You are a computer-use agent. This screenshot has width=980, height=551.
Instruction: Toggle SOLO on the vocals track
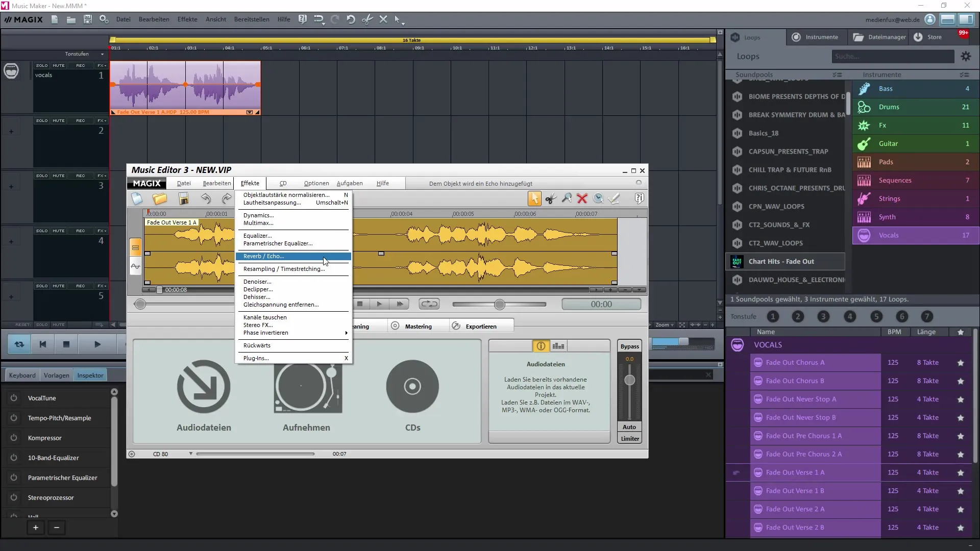pyautogui.click(x=42, y=66)
